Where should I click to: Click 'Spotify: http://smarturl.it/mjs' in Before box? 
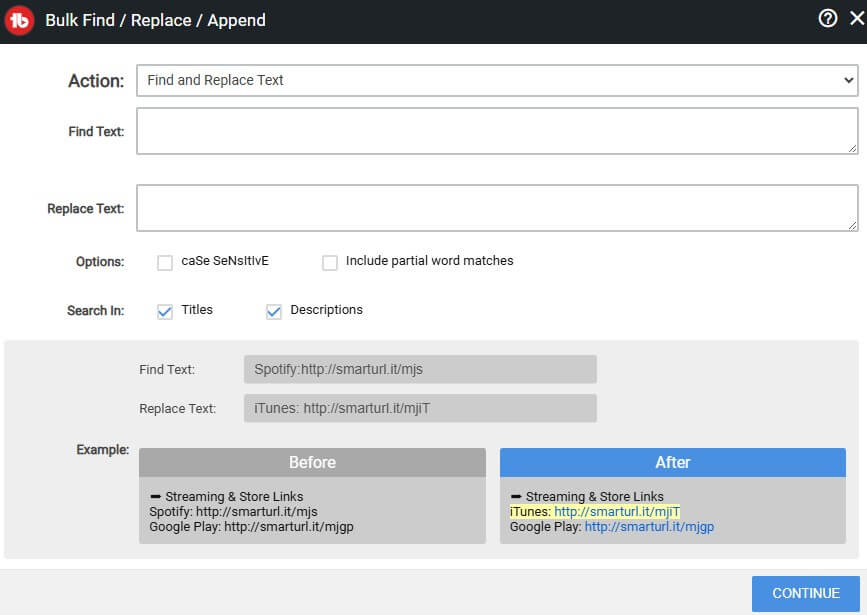tap(233, 512)
